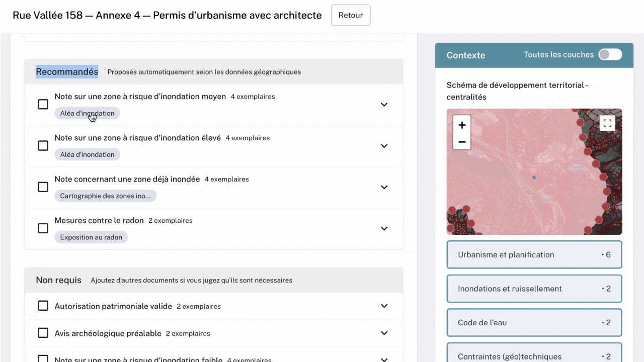Expand the 'Mesures contre le radon' chevron
Viewport: 644px width, 362px height.
384,228
